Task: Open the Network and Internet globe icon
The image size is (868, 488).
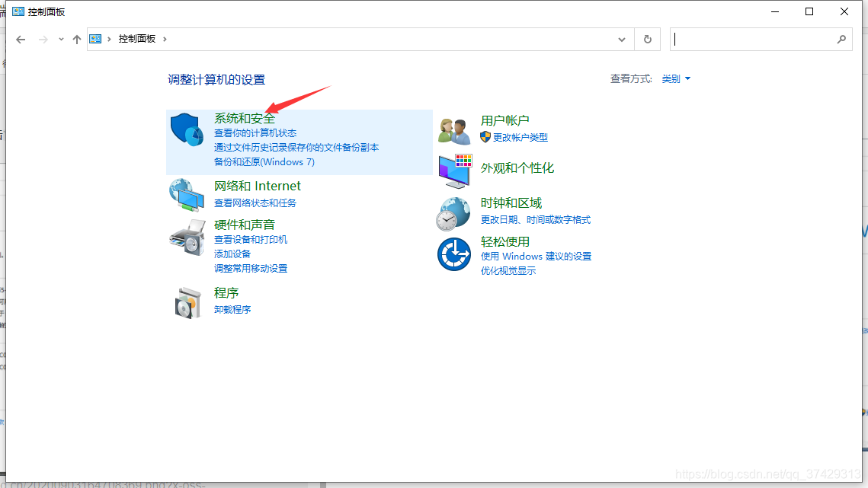Action: 187,195
